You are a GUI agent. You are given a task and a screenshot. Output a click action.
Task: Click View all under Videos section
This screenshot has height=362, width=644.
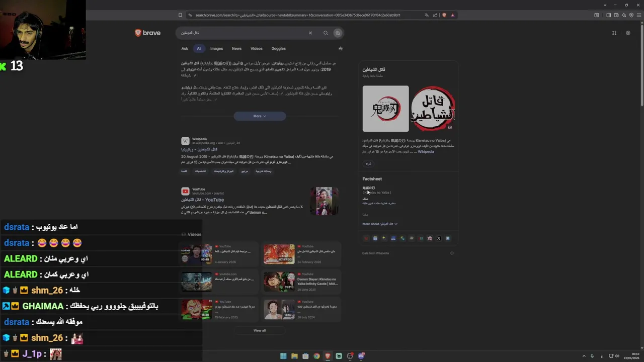click(x=260, y=330)
